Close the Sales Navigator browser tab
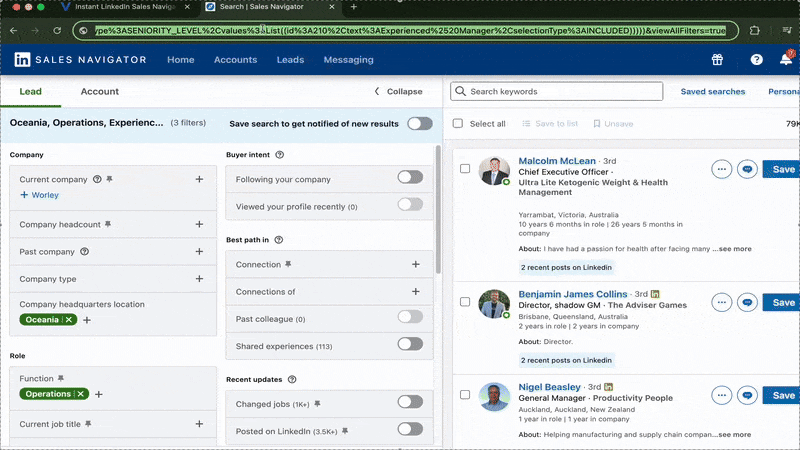Image resolution: width=800 pixels, height=450 pixels. click(332, 7)
